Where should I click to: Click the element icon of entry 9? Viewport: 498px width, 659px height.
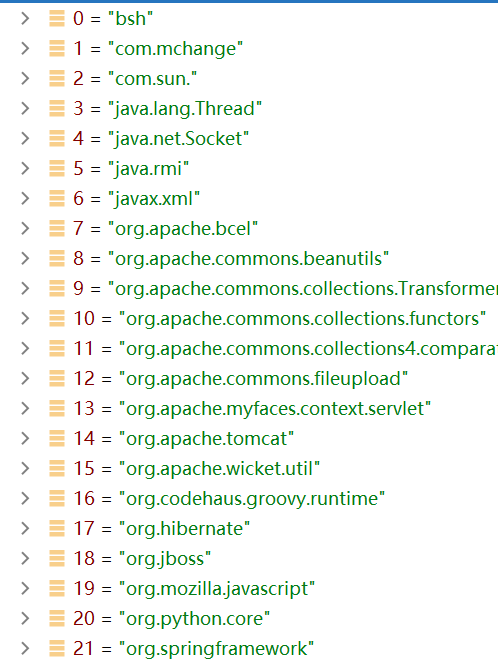[57, 288]
